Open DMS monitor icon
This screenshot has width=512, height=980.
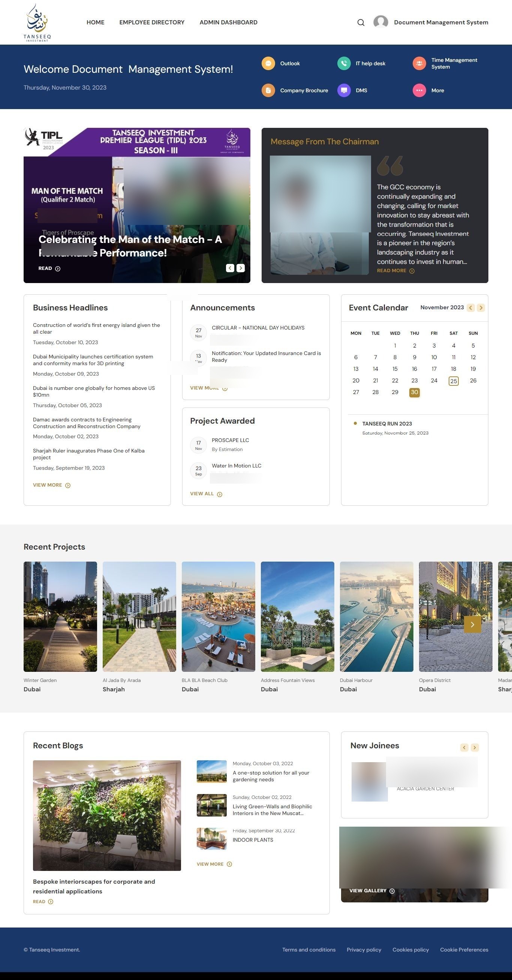pos(344,90)
